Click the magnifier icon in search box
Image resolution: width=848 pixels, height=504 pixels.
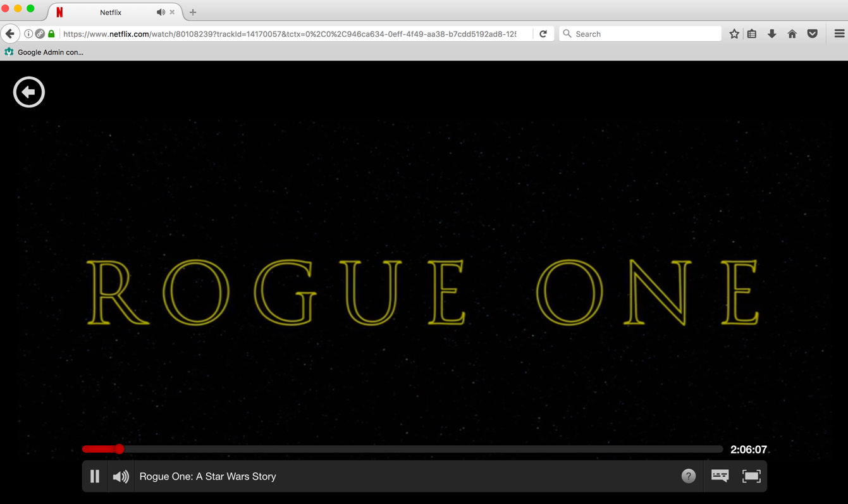click(x=567, y=34)
